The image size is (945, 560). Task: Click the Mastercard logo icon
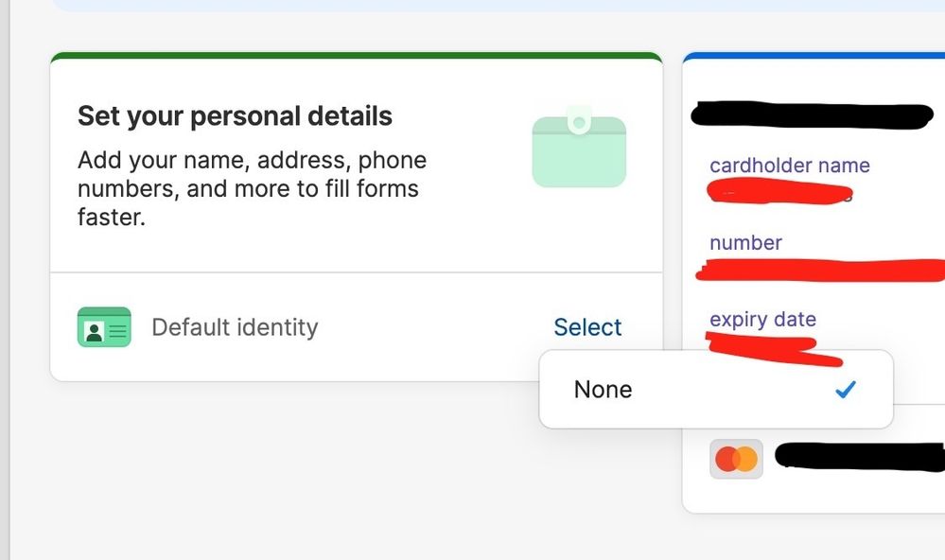pyautogui.click(x=736, y=460)
